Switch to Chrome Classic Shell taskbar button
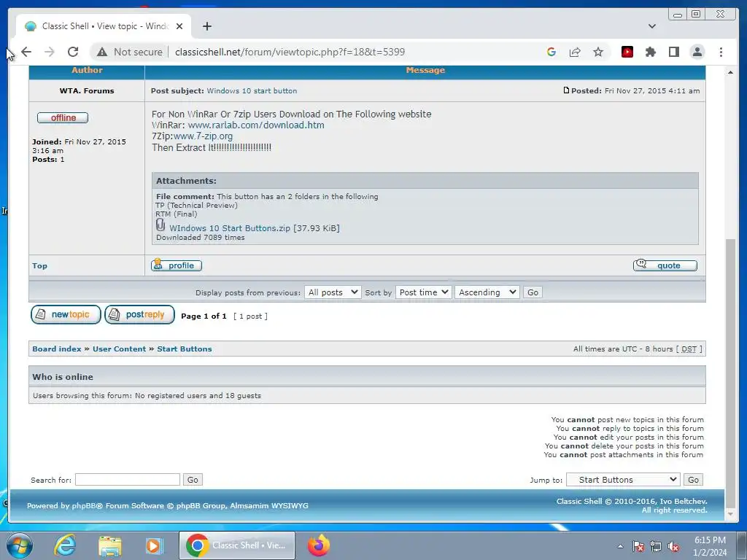 [237, 545]
